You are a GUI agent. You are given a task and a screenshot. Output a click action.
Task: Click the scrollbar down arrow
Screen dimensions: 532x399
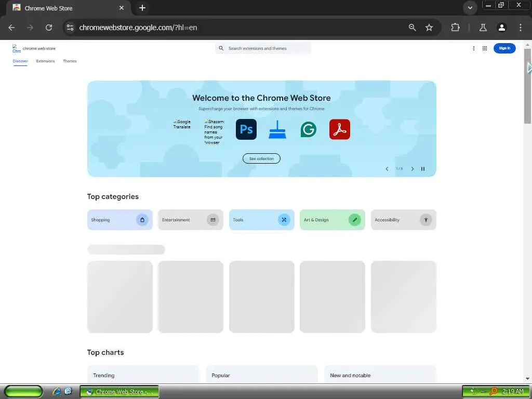[527, 379]
